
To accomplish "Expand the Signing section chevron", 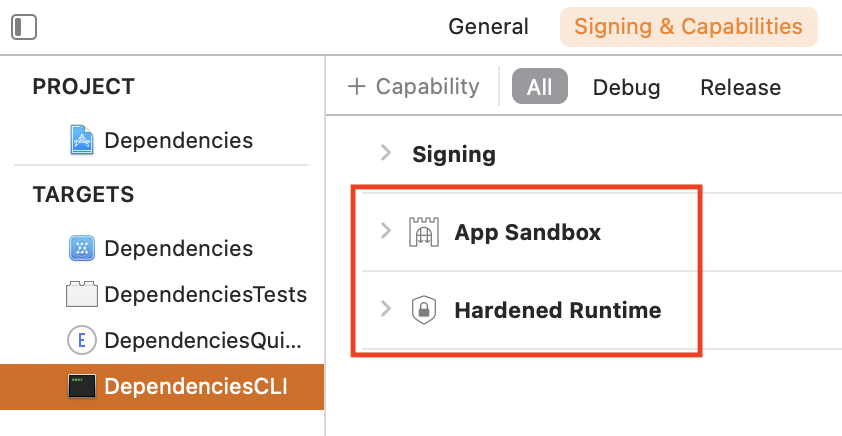I will [x=385, y=153].
